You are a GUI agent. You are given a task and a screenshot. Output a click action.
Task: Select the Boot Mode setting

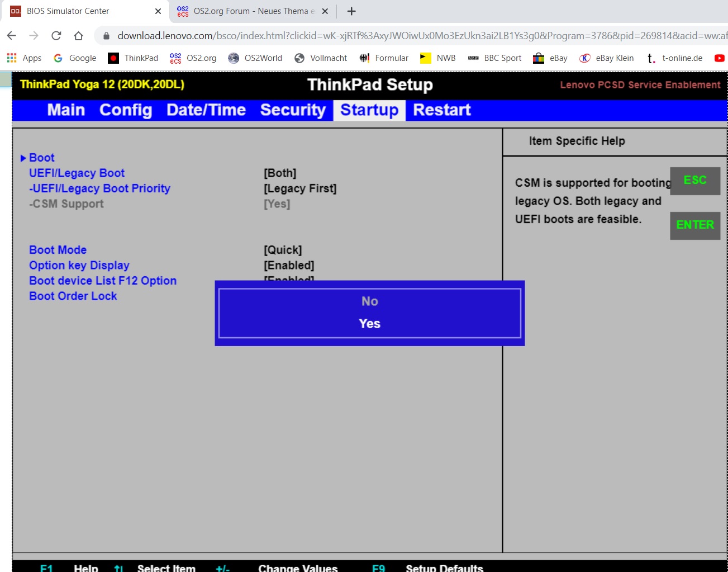pyautogui.click(x=58, y=250)
